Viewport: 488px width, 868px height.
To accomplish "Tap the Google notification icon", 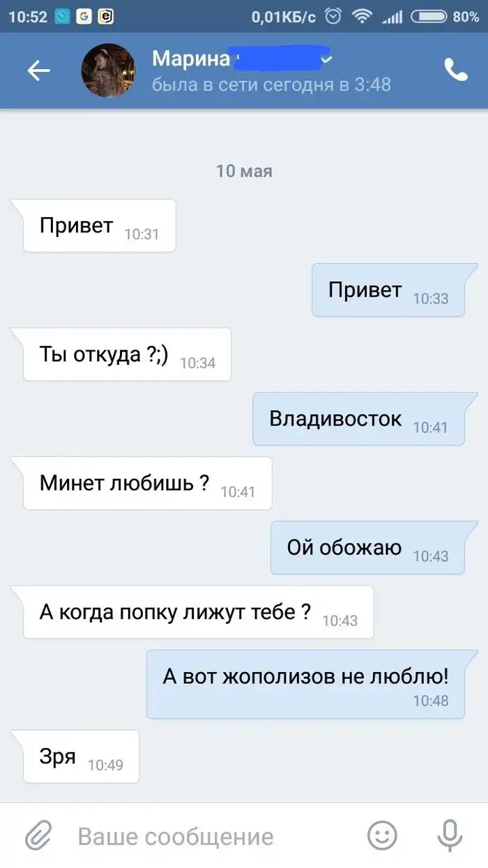I will pos(84,16).
